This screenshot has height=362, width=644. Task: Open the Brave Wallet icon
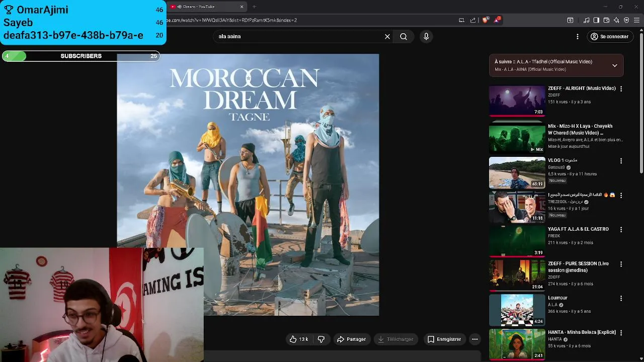pos(606,20)
